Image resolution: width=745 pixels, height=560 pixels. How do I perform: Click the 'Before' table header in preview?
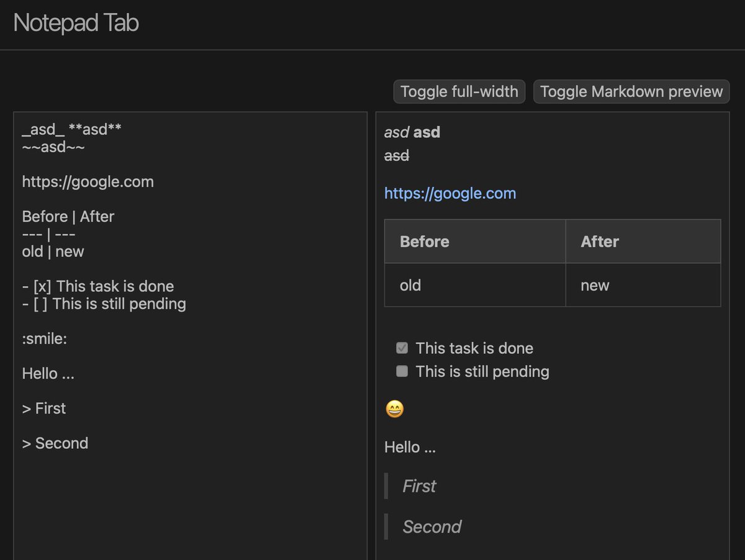tap(475, 242)
